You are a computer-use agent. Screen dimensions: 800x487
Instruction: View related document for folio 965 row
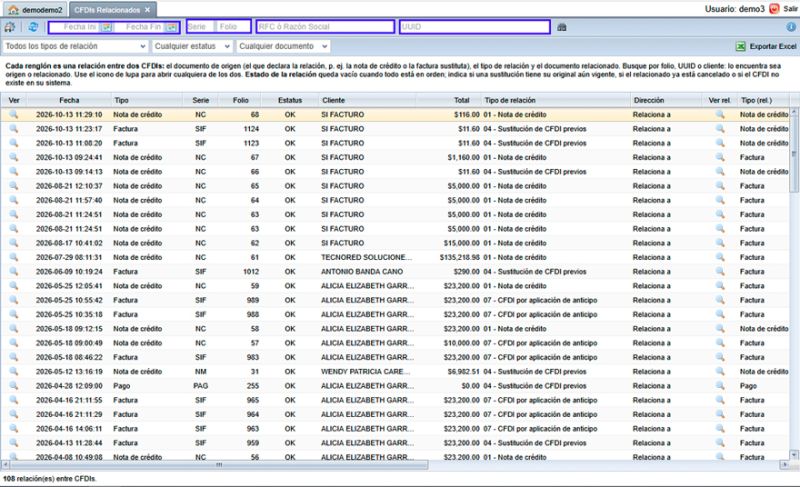(720, 400)
